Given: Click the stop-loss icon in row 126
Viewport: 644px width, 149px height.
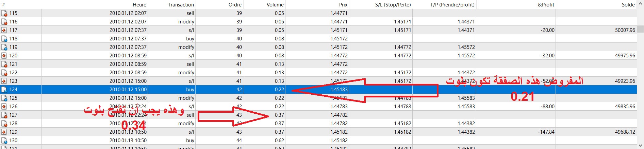Looking at the screenshot, I should click(4, 107).
